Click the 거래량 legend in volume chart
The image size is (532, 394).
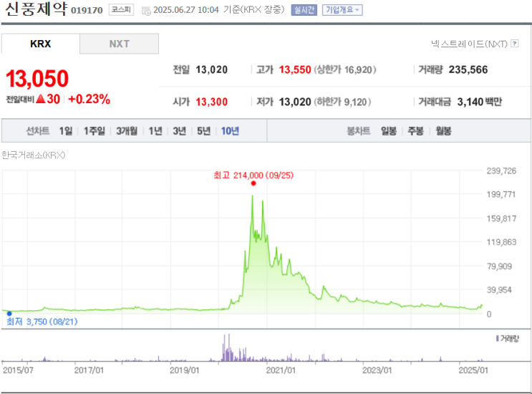pos(508,338)
